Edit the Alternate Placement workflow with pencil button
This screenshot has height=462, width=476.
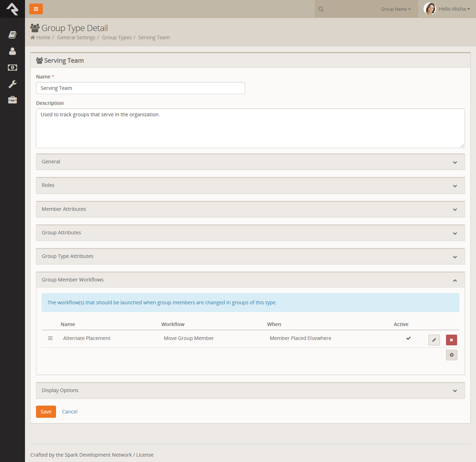(434, 340)
